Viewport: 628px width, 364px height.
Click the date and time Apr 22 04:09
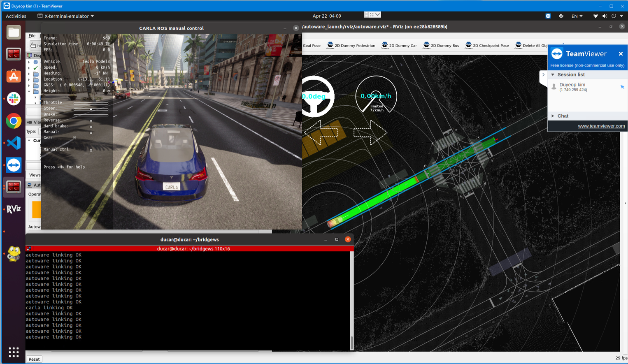point(327,16)
